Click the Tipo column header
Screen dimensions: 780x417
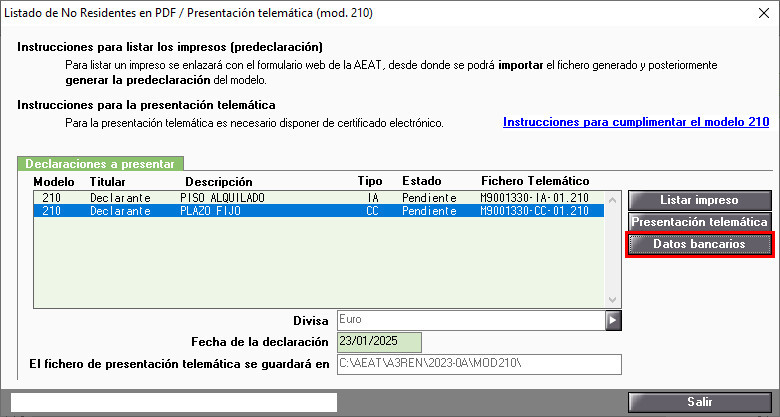point(370,181)
